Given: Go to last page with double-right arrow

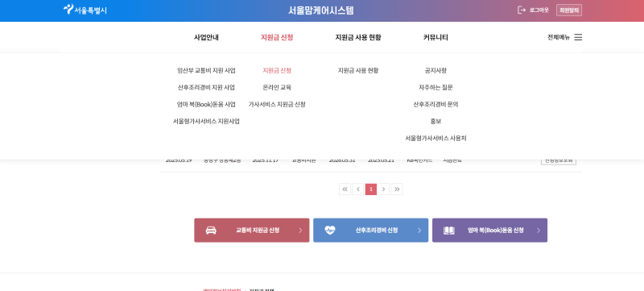Looking at the screenshot, I should tap(397, 189).
